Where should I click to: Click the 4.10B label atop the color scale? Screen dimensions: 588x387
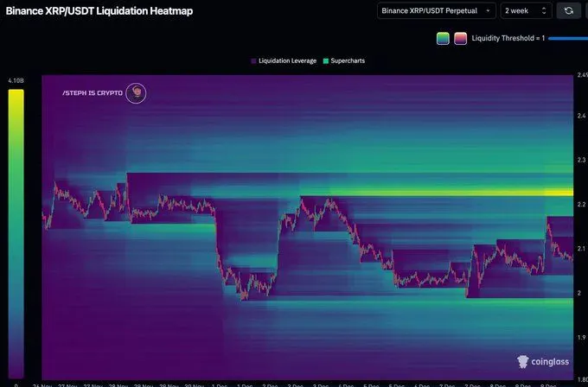[16, 80]
